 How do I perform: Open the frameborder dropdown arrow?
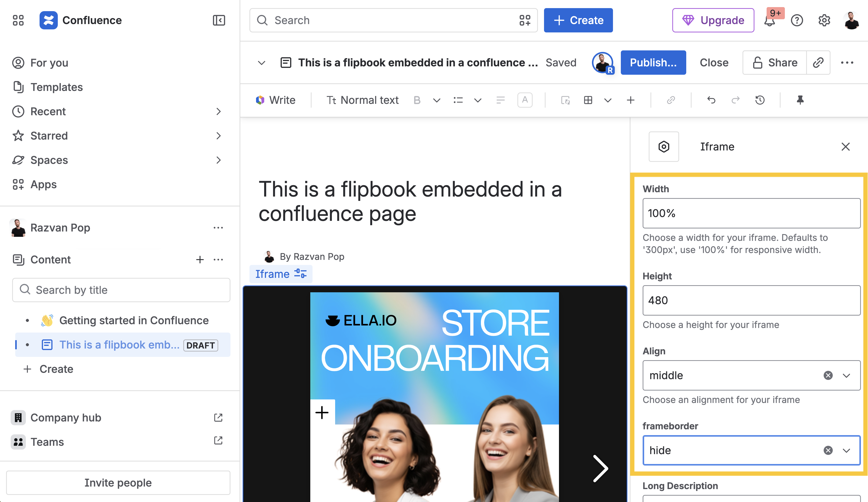point(846,450)
